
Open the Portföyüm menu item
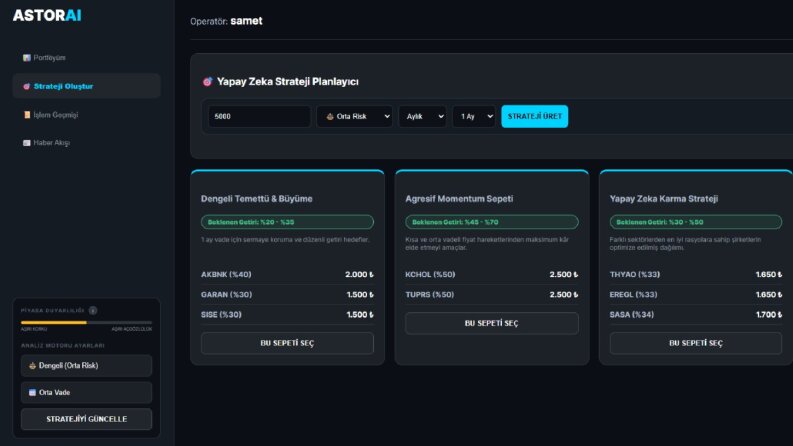pos(86,58)
